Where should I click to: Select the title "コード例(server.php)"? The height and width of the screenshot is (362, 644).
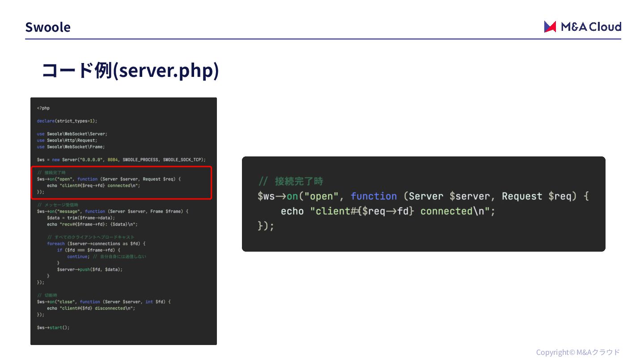[130, 71]
